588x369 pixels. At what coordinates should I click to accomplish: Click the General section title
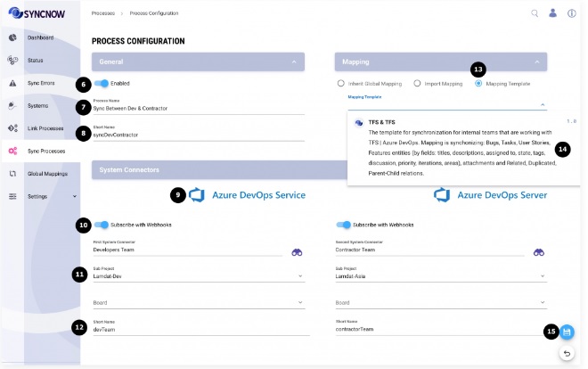[111, 61]
